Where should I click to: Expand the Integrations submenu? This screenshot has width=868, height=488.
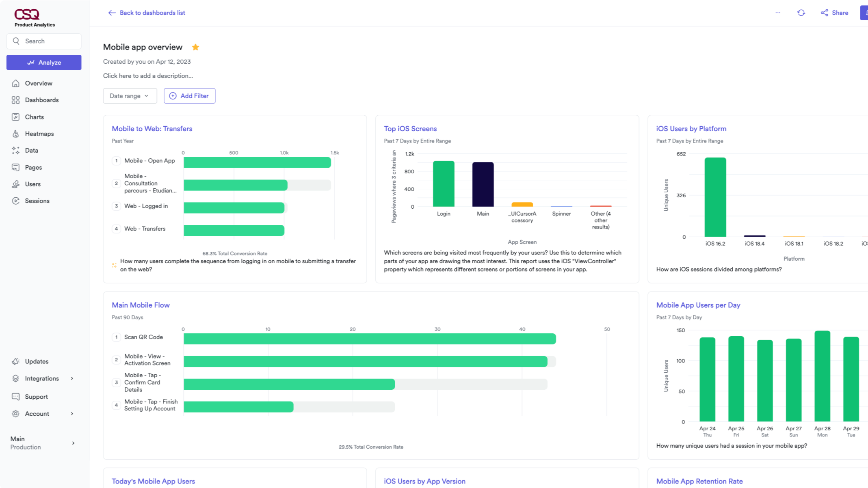(42, 378)
